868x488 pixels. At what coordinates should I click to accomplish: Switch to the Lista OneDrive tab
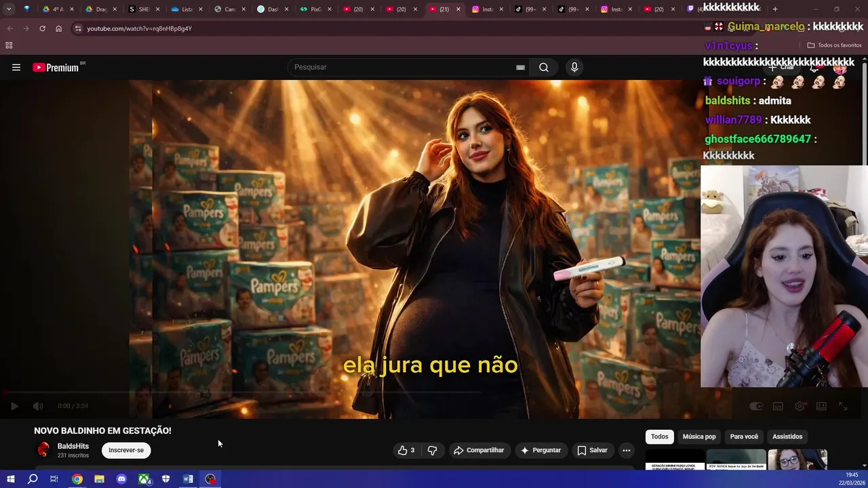[x=187, y=9]
